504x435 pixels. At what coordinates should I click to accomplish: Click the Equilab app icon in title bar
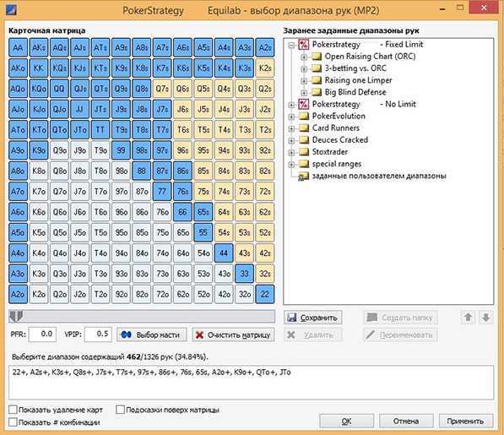tap(11, 9)
